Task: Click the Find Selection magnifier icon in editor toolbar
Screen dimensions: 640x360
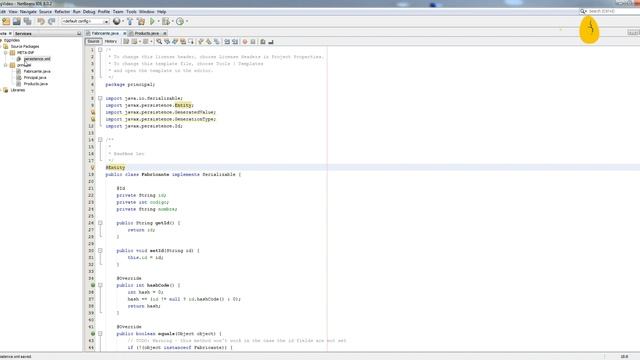Action: [159, 41]
